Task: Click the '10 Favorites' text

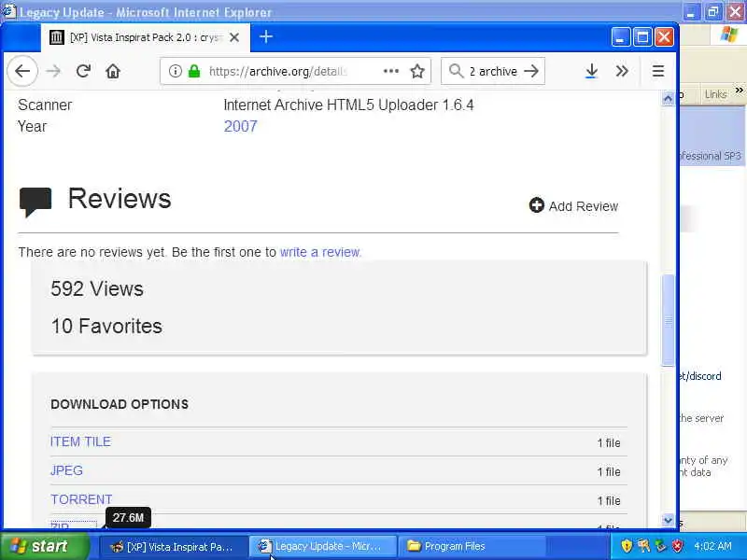Action: tap(106, 326)
